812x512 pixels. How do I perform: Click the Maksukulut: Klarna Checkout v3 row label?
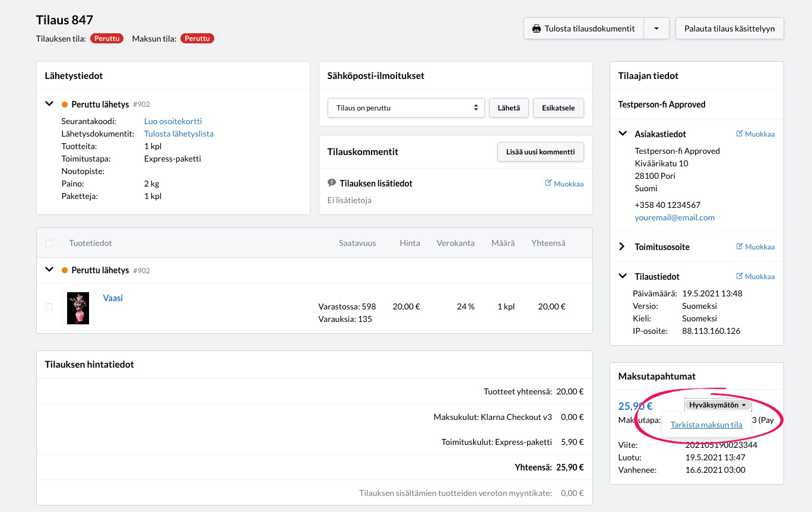point(493,417)
